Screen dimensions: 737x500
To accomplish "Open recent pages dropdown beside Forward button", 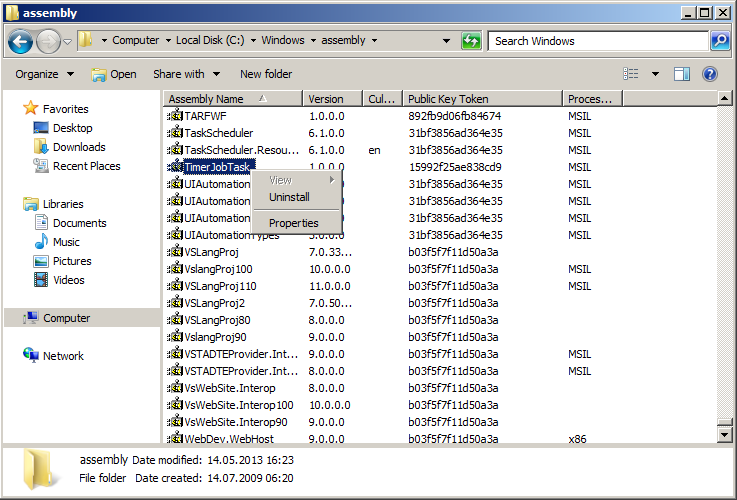I will point(68,41).
